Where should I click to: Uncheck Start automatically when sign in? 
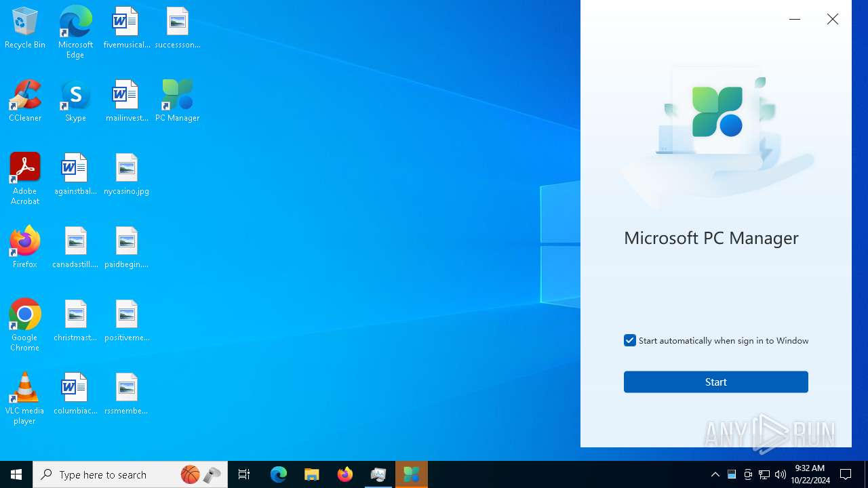(x=630, y=340)
